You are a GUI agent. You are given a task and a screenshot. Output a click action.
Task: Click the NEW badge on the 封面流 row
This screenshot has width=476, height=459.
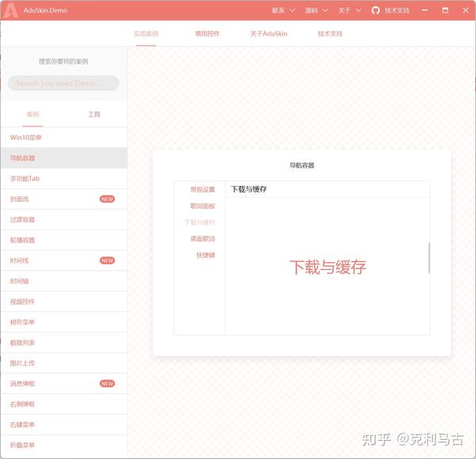click(x=107, y=199)
